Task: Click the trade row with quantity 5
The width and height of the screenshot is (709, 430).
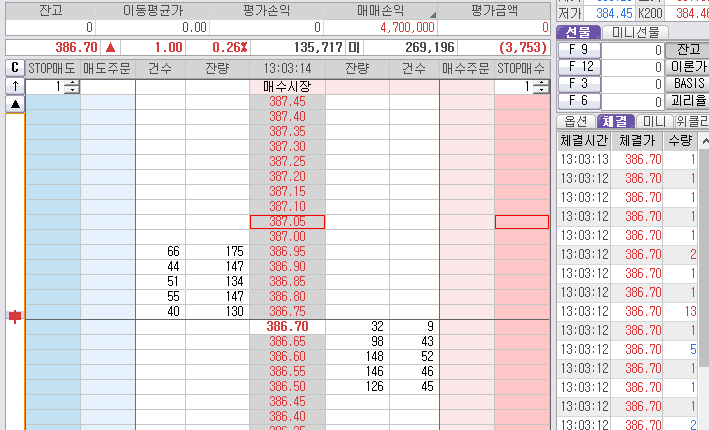Action: 629,350
